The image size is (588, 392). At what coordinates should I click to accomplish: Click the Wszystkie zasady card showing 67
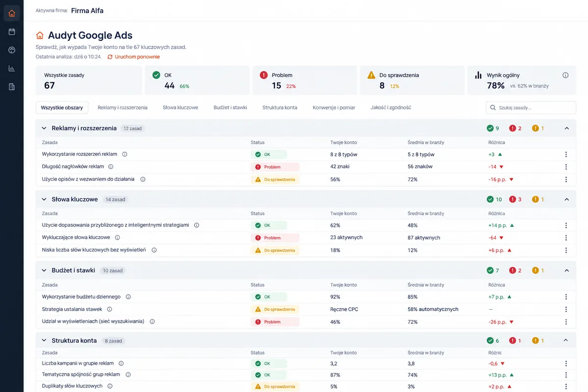click(x=89, y=80)
